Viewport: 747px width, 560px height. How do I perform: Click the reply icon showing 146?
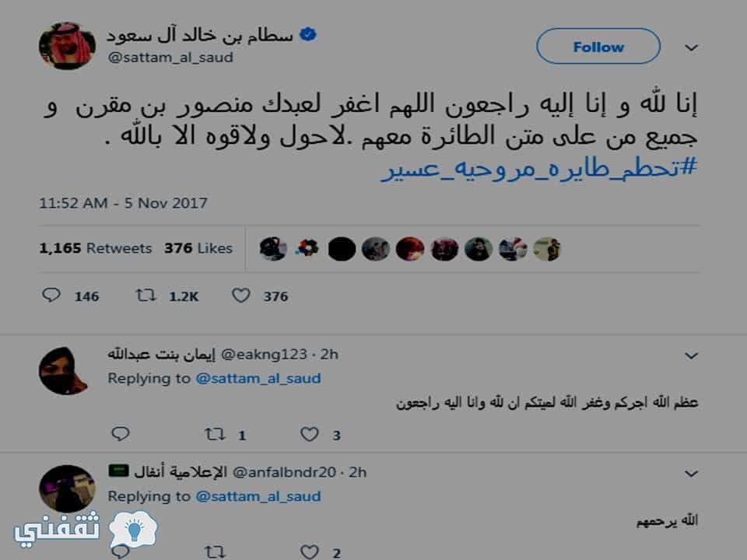[x=51, y=296]
